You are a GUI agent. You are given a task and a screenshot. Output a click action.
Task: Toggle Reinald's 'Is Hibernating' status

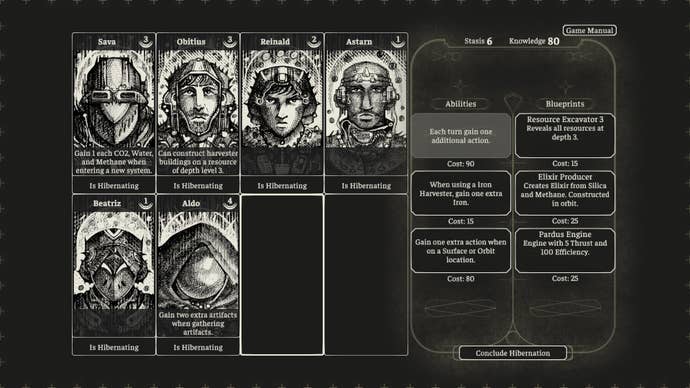282,186
